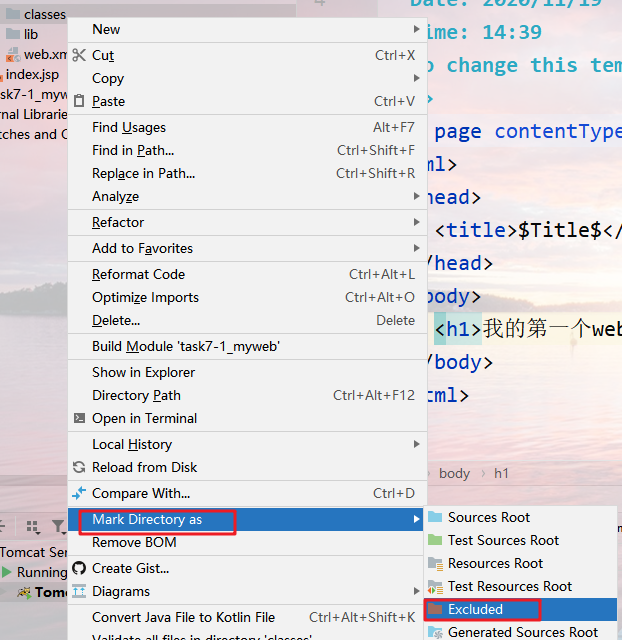Image resolution: width=622 pixels, height=640 pixels.
Task: Click the web.xml file icon
Action: [13, 54]
